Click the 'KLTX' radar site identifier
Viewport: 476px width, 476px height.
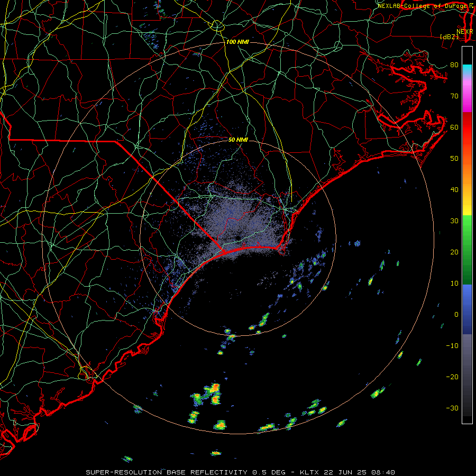pos(309,472)
